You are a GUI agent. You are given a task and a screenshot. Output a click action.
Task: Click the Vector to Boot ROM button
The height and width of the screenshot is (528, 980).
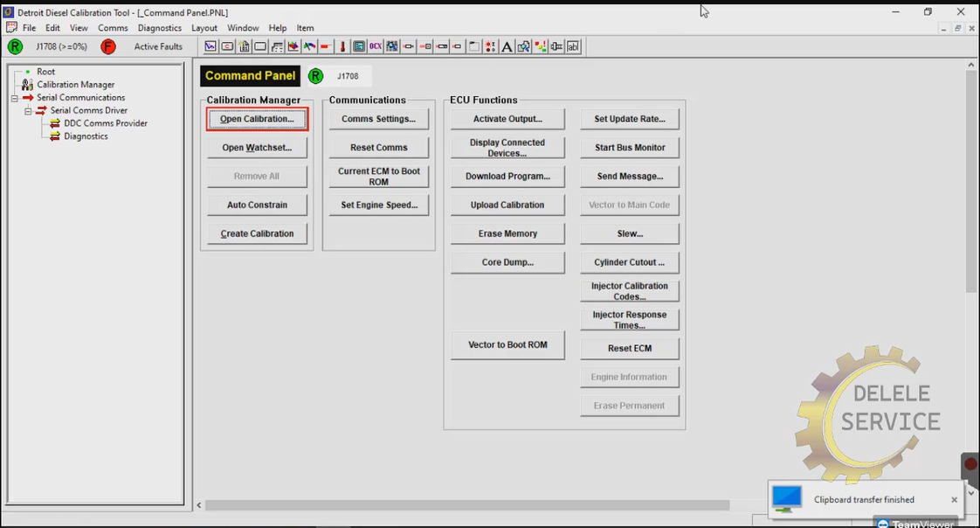507,344
